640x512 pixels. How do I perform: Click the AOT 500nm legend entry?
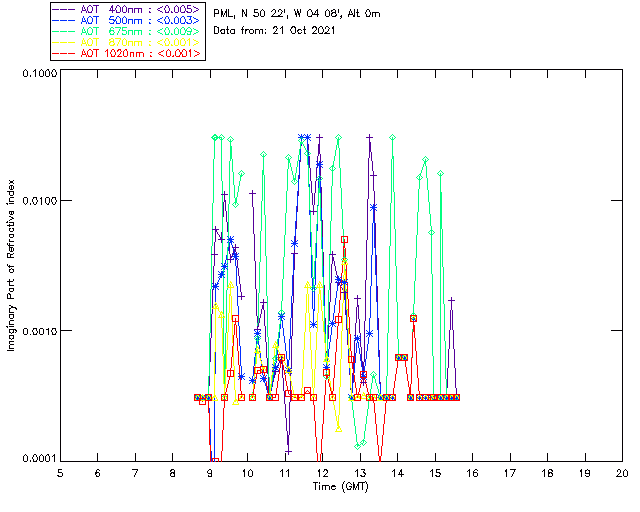(x=127, y=20)
